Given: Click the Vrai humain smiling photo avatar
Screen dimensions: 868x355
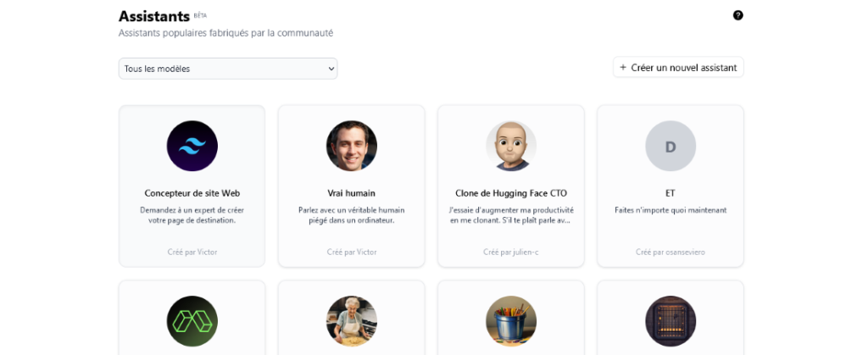Looking at the screenshot, I should click(x=352, y=146).
